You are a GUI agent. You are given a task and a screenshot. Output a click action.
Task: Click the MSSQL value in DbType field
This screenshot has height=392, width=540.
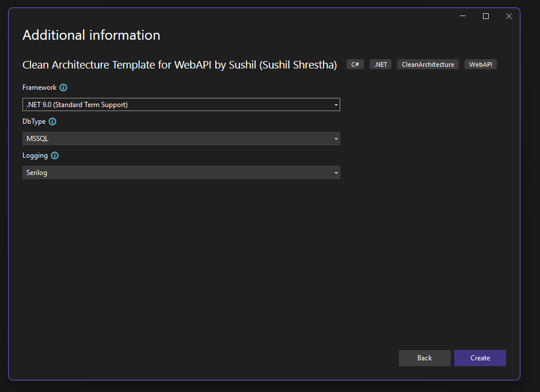coord(37,138)
